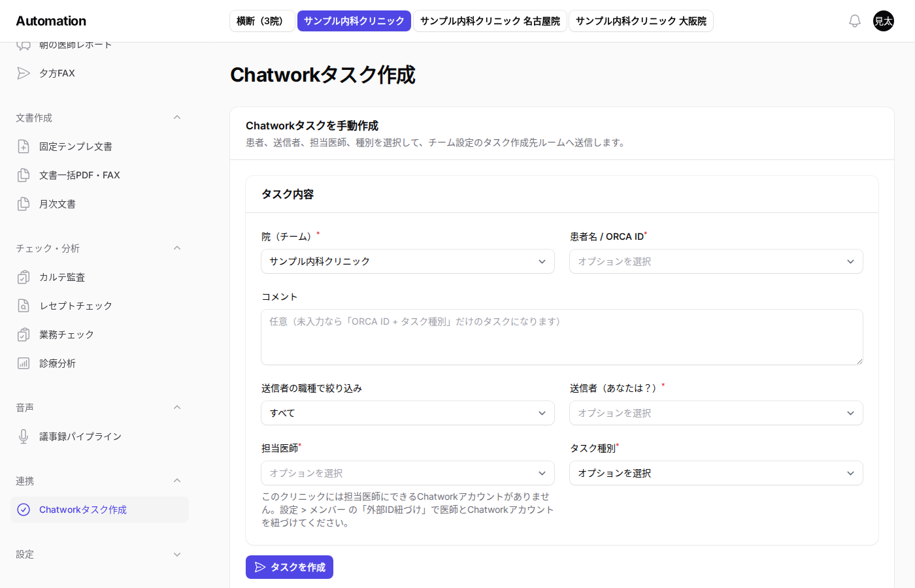Screen dimensions: 915x588
Task: Switch to サンプル内科クリニック 名古屋院 tab
Action: tap(490, 21)
